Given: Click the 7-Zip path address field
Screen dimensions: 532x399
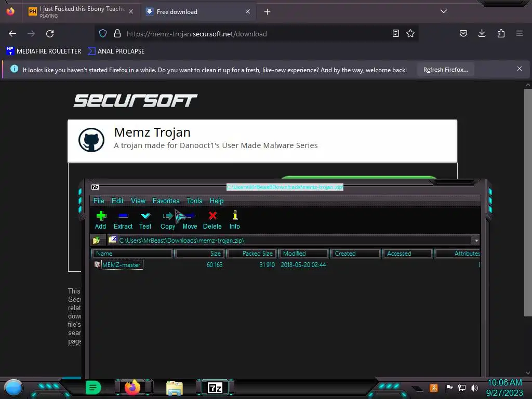Looking at the screenshot, I should (x=290, y=241).
